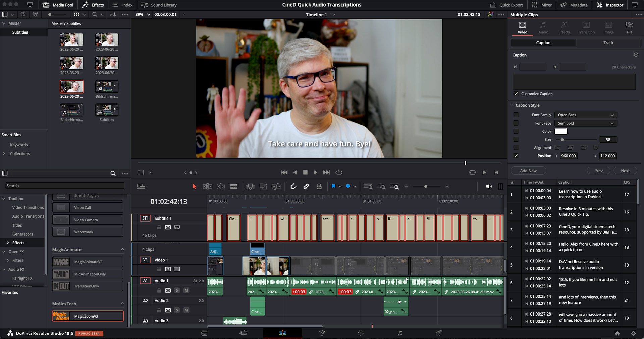This screenshot has height=339, width=644.
Task: Solo the Audio 2 track
Action: click(177, 310)
